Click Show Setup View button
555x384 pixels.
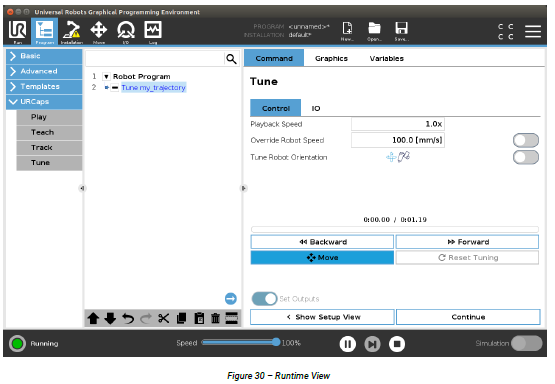click(x=322, y=317)
